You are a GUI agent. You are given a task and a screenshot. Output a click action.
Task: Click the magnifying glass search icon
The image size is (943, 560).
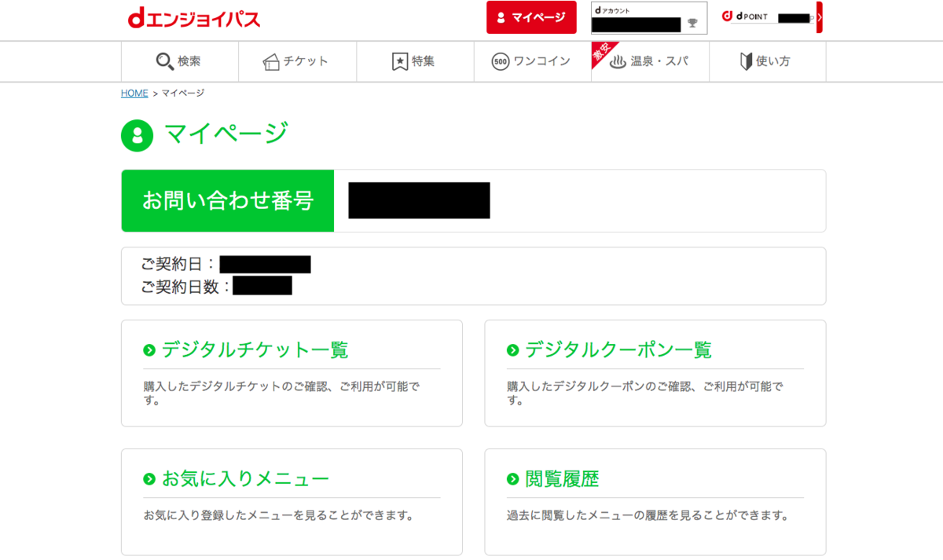coord(164,61)
